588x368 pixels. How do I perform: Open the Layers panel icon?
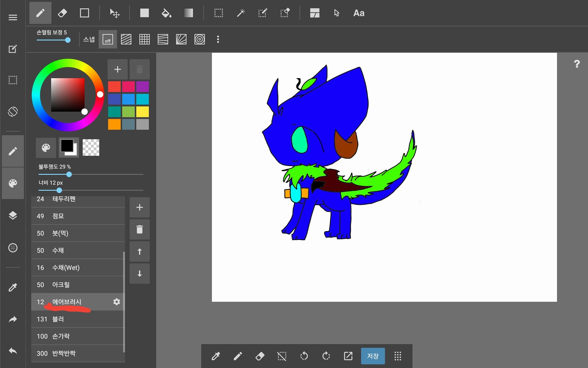click(x=13, y=216)
